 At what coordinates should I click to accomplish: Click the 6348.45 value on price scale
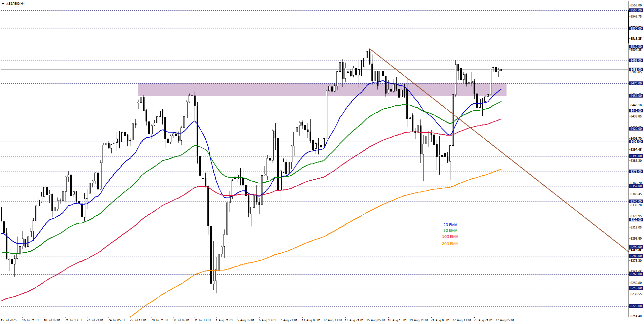(636, 194)
